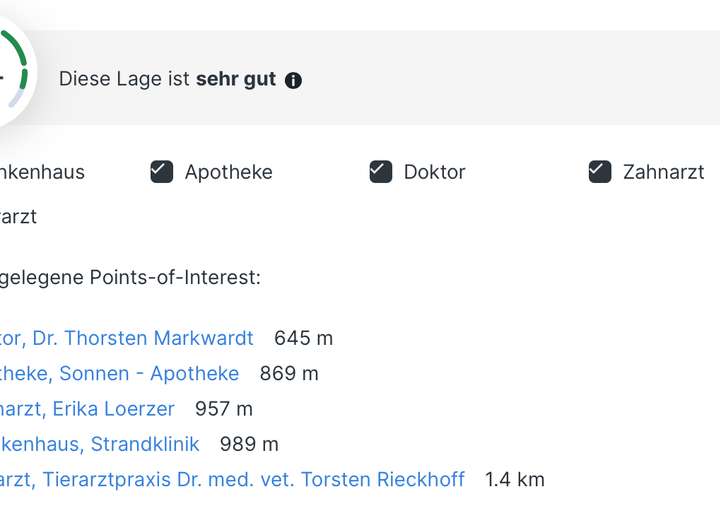Click the partially visible Krankenhaus filter label

42,172
